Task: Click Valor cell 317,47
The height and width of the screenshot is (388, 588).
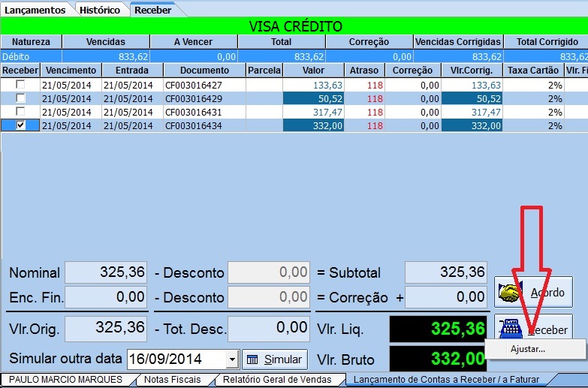Action: point(313,112)
